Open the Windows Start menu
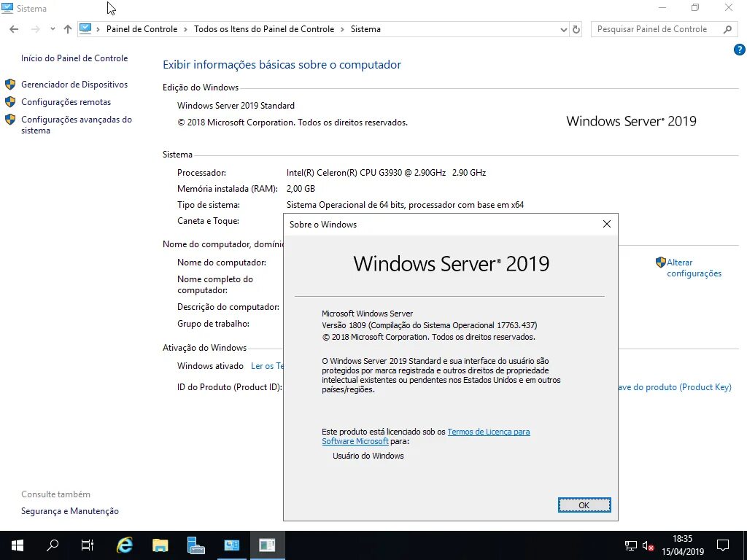The image size is (747, 560). (x=18, y=545)
